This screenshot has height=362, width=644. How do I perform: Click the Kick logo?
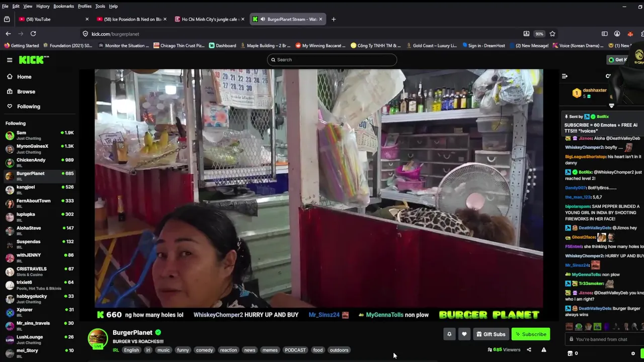click(x=34, y=60)
